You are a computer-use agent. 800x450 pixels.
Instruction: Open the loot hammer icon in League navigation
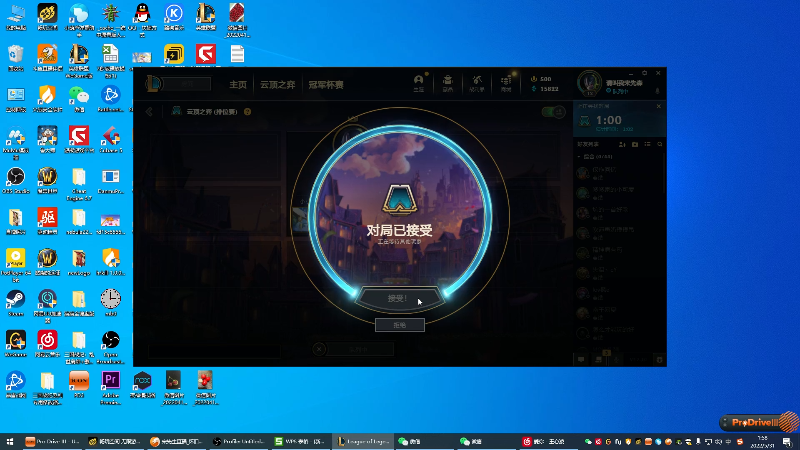477,83
